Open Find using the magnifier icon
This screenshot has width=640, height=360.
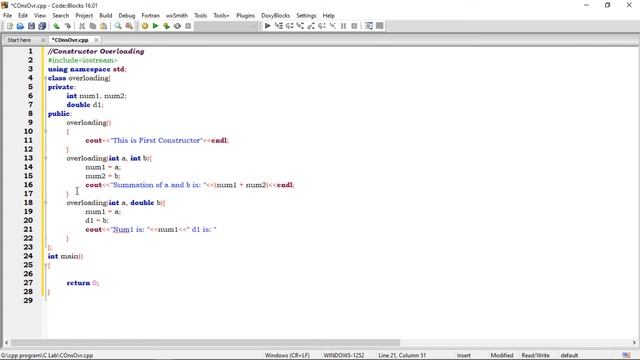pos(118,26)
